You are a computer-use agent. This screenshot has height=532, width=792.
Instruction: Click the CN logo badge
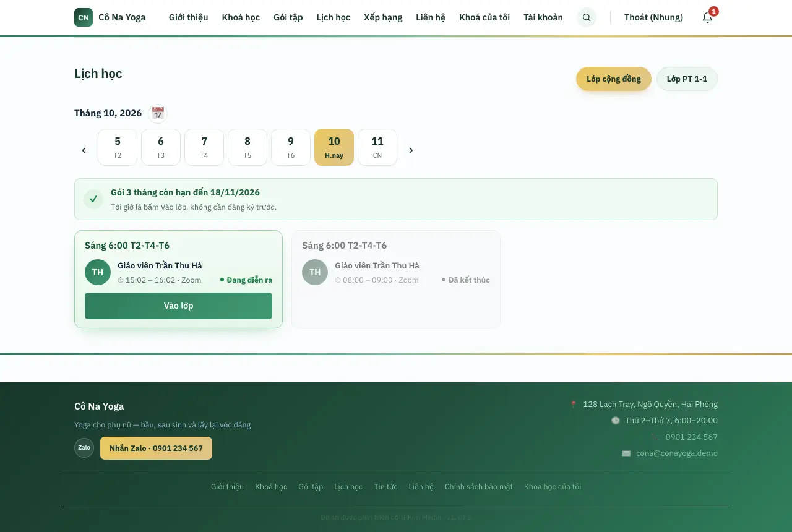point(84,17)
